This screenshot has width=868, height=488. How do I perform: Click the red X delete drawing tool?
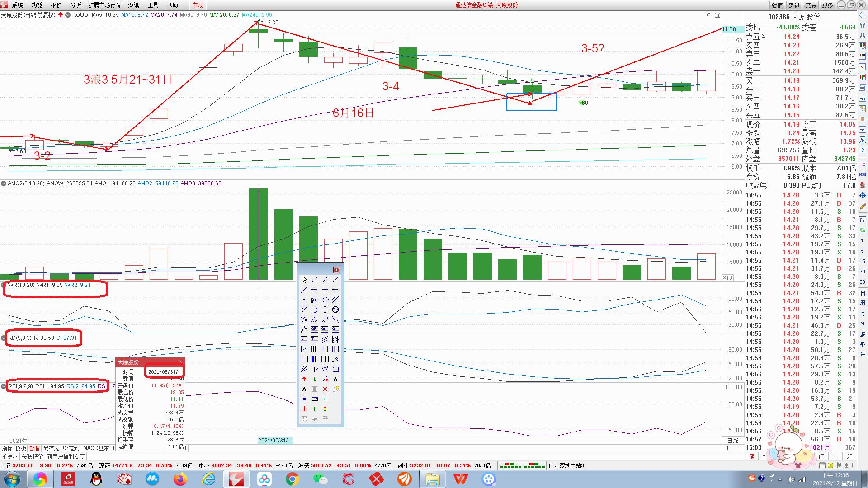pyautogui.click(x=325, y=389)
